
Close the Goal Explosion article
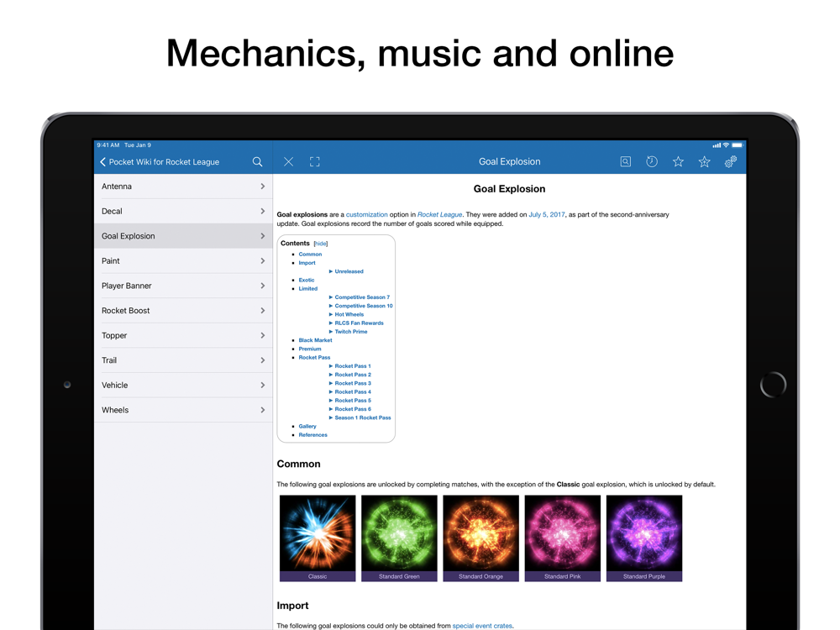click(288, 162)
